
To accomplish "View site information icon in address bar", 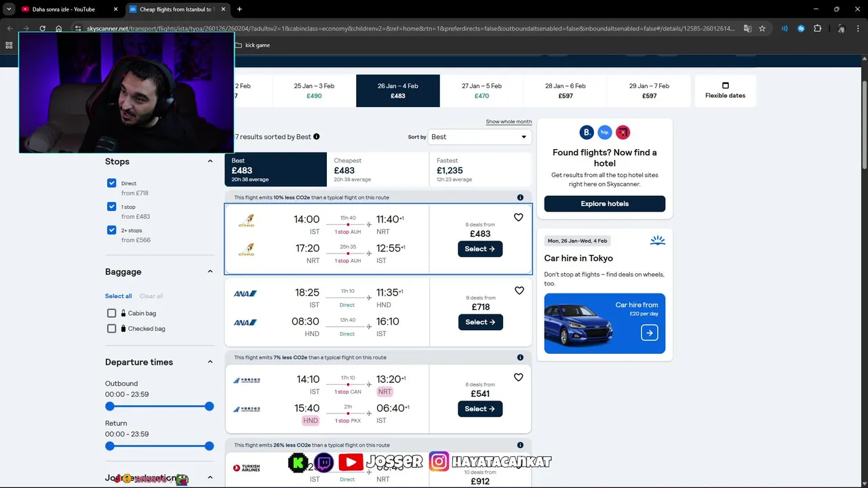I will tap(78, 28).
